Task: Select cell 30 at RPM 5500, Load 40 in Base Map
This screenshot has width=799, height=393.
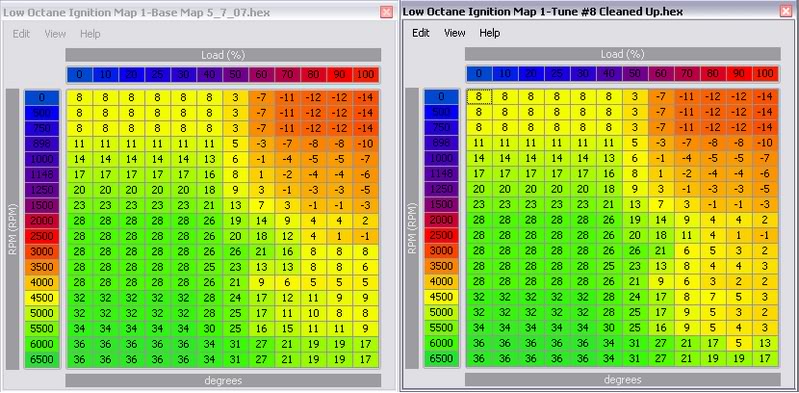Action: (209, 328)
